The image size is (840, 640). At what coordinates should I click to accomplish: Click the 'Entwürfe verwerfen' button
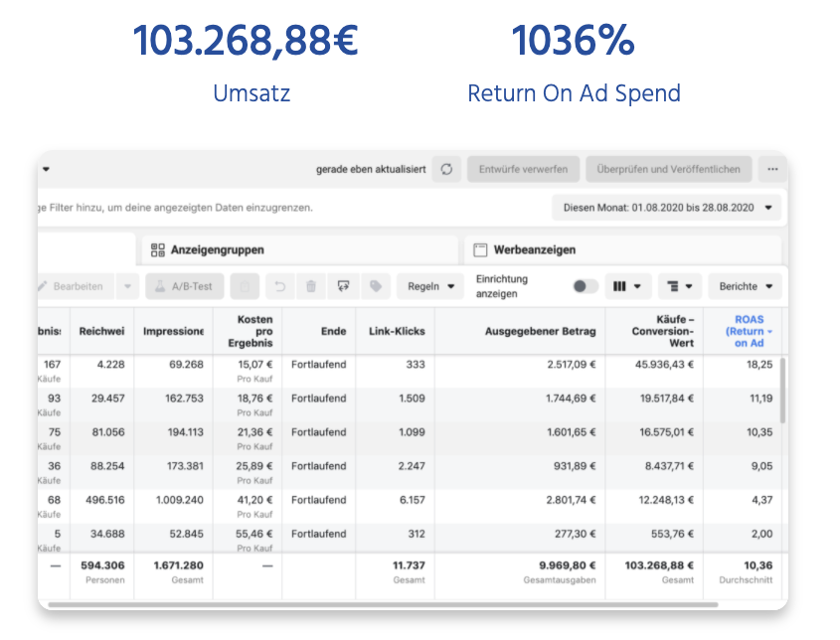[523, 169]
